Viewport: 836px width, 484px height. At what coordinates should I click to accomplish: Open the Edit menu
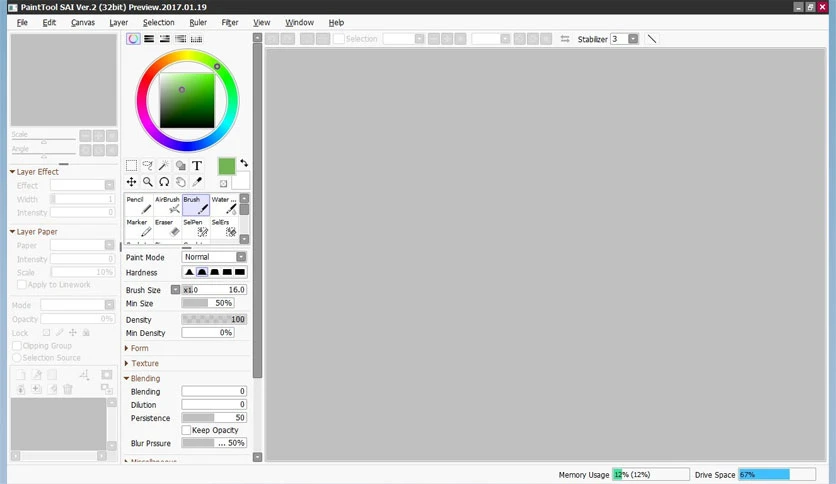pos(49,22)
